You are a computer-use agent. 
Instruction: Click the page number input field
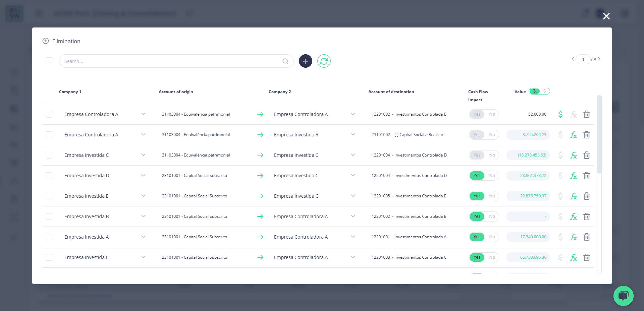coord(583,59)
